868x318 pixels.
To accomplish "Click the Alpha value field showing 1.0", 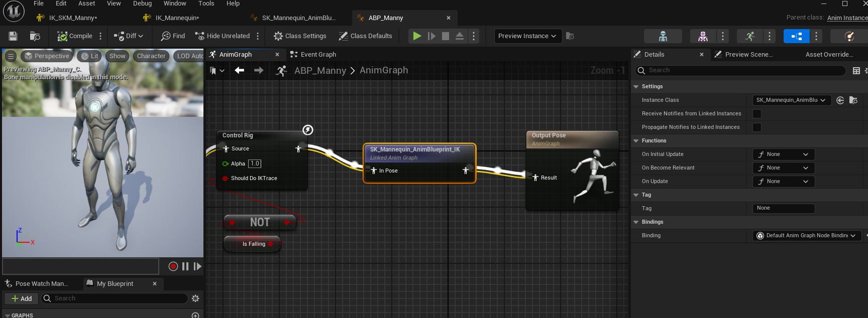I will tap(255, 164).
